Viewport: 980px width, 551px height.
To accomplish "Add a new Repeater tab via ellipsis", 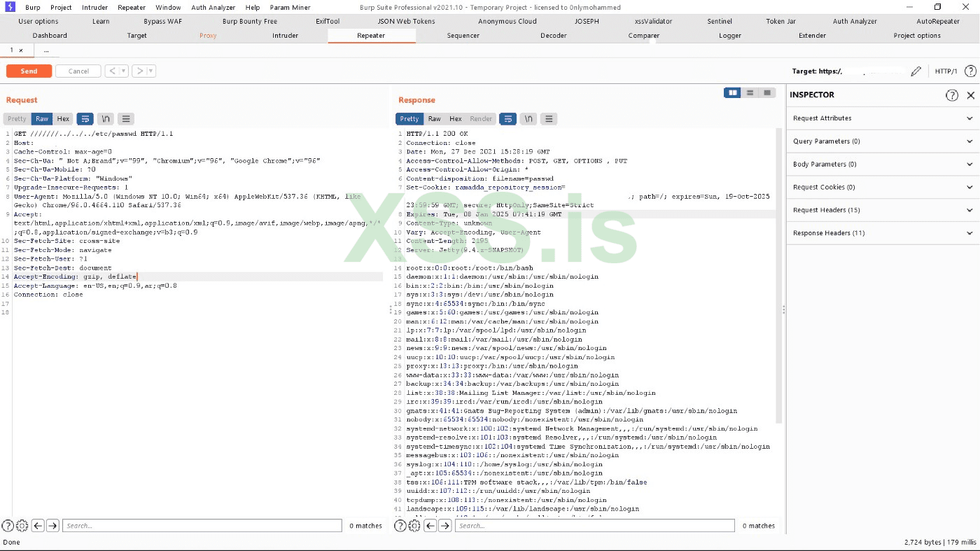I will point(46,50).
